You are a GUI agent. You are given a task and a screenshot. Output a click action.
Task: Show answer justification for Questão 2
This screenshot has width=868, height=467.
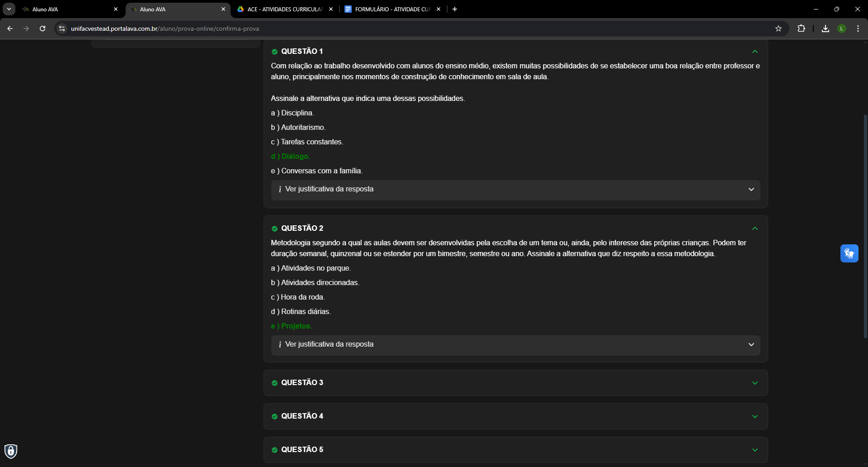(x=515, y=344)
